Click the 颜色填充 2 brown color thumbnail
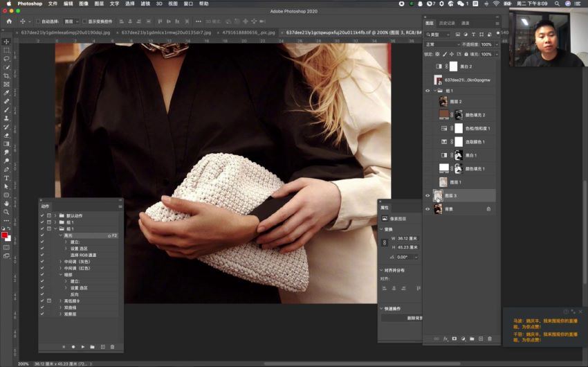Image resolution: width=588 pixels, height=367 pixels. (x=444, y=114)
